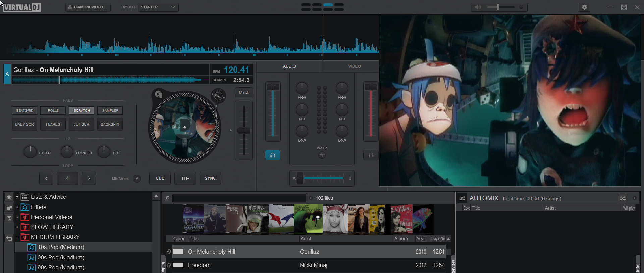The width and height of the screenshot is (644, 273).
Task: Click the sort arrow beside Play Count column
Action: (448, 239)
